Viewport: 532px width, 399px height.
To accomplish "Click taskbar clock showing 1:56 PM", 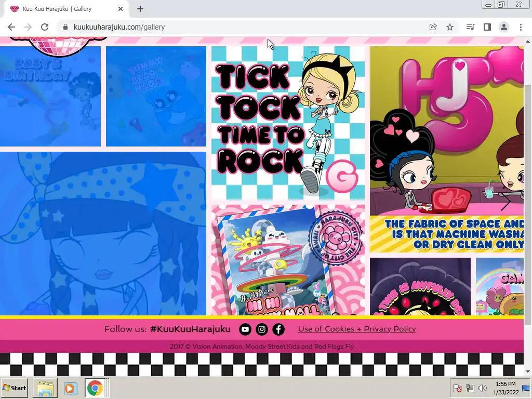I will pos(506,388).
